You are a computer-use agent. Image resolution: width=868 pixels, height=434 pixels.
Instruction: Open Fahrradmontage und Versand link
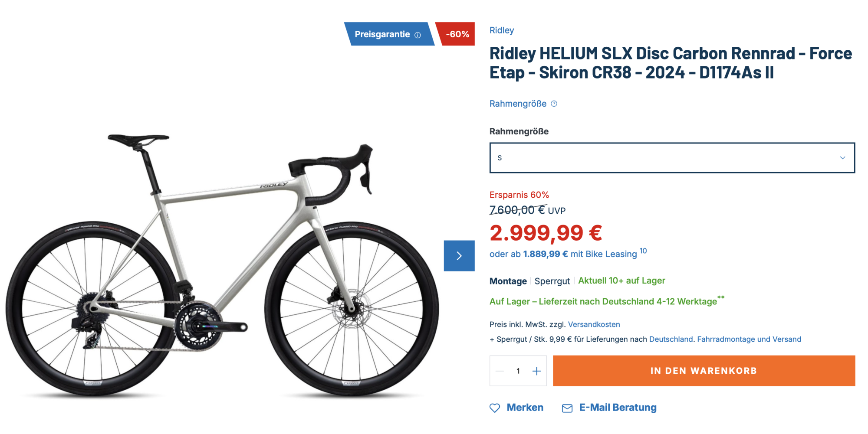tap(749, 339)
